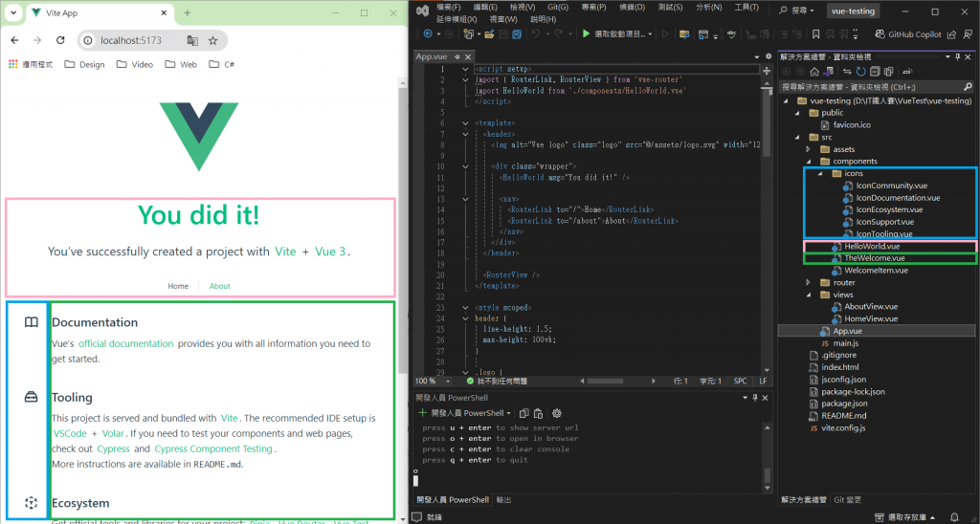Viewport: 980px width, 524px height.
Task: Collapse the views folder
Action: (x=808, y=295)
